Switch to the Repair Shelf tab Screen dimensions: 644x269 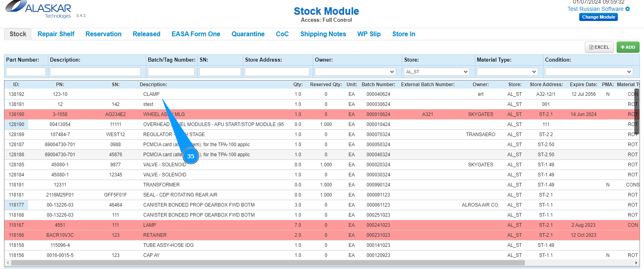pyautogui.click(x=56, y=34)
